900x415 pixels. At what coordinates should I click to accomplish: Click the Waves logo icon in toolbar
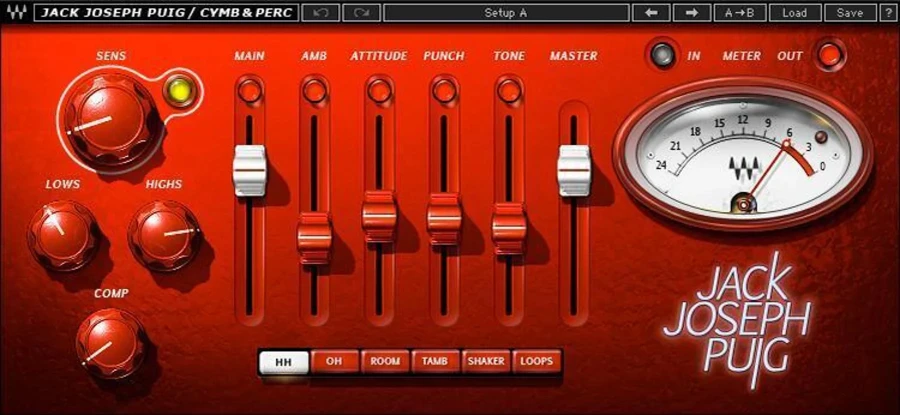[16, 13]
